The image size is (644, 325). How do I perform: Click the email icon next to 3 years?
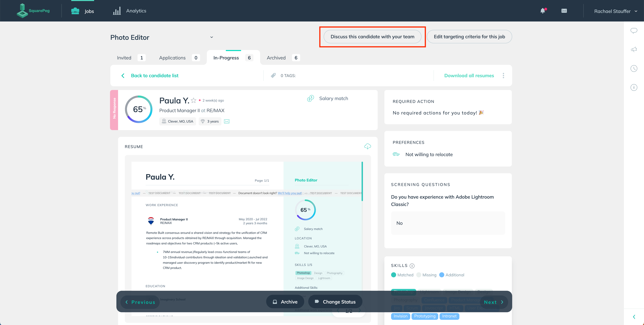227,121
